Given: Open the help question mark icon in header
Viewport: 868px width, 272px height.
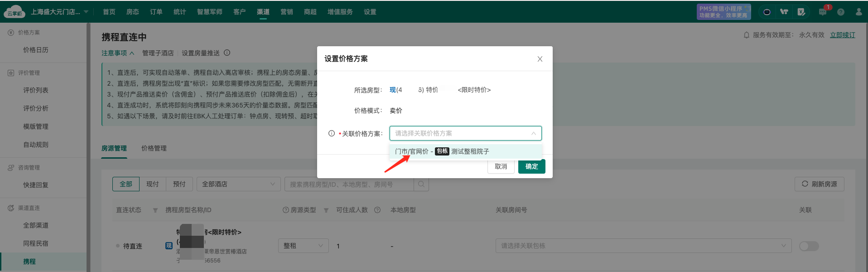Looking at the screenshot, I should coord(841,12).
